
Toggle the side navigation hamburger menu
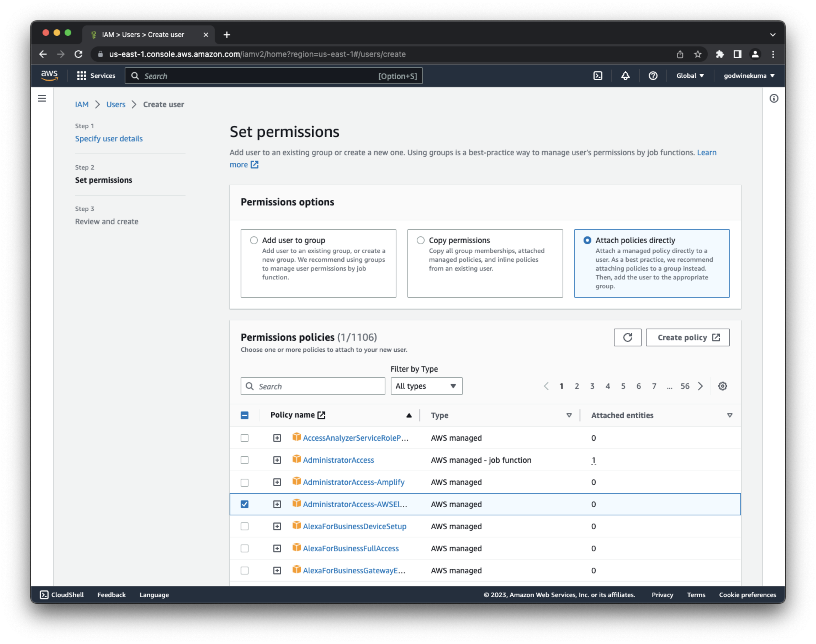coord(42,98)
